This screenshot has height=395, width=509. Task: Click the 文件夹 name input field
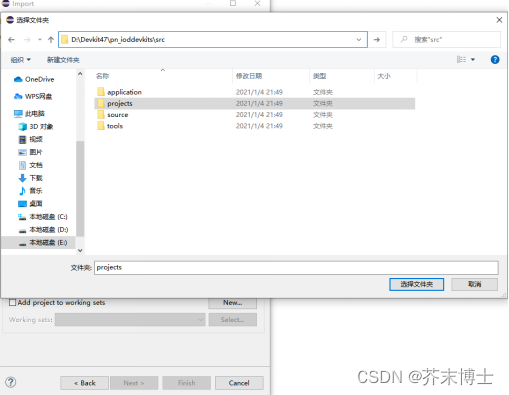(296, 268)
